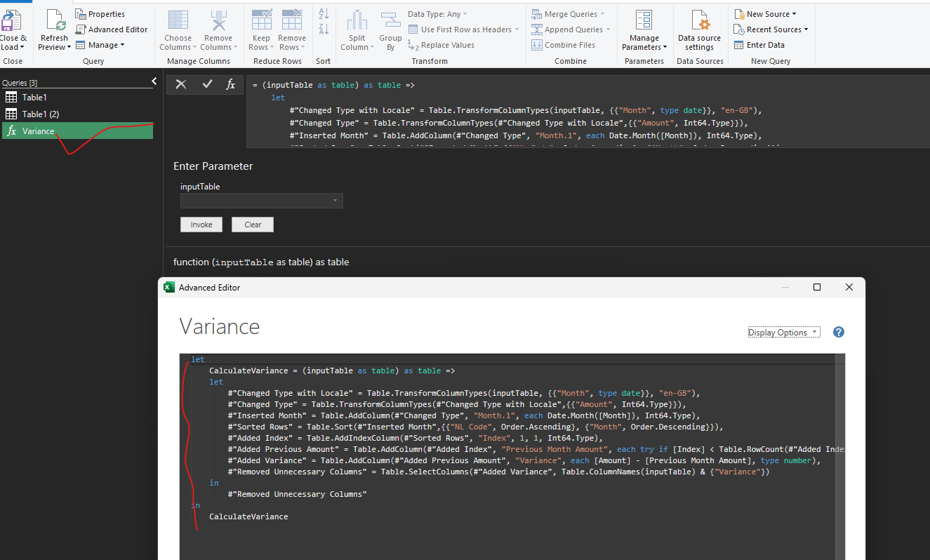
Task: Click Keep Rows icon
Action: (x=262, y=21)
